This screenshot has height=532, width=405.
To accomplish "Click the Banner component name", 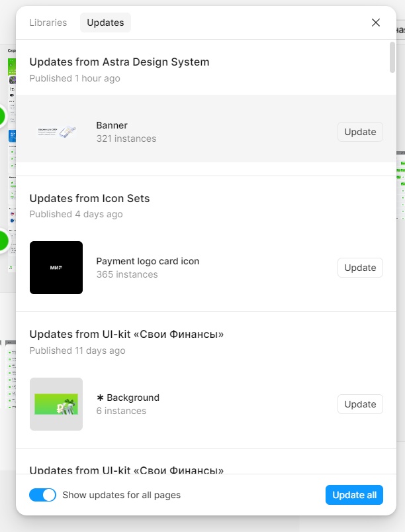I will 112,125.
